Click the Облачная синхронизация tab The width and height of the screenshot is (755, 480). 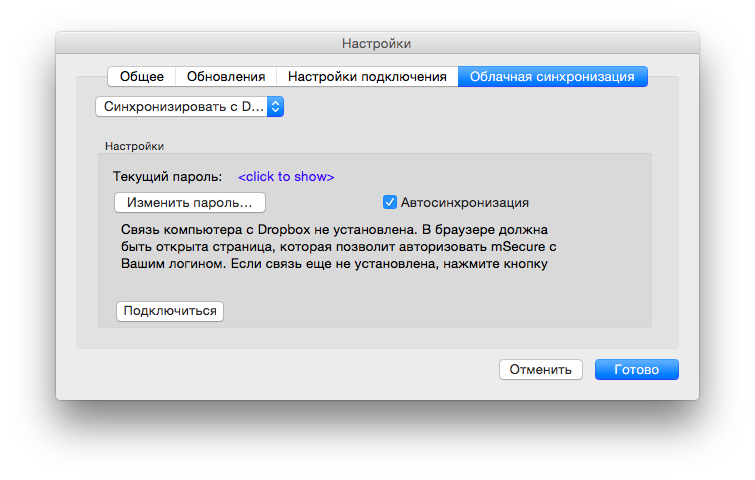click(552, 76)
